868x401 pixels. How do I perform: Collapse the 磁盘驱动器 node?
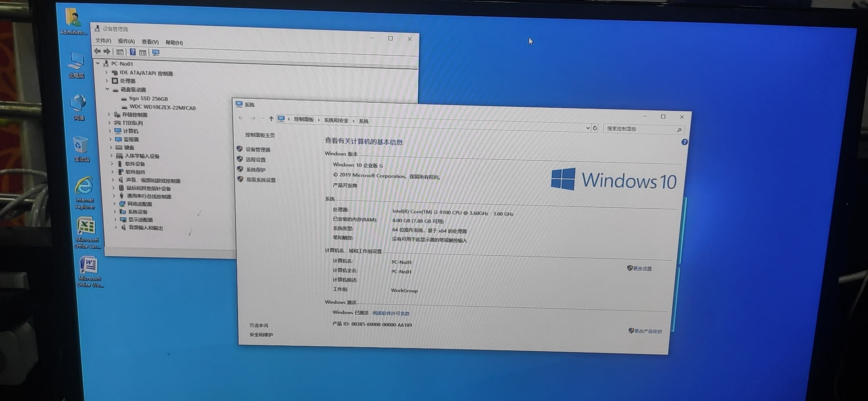tap(108, 89)
